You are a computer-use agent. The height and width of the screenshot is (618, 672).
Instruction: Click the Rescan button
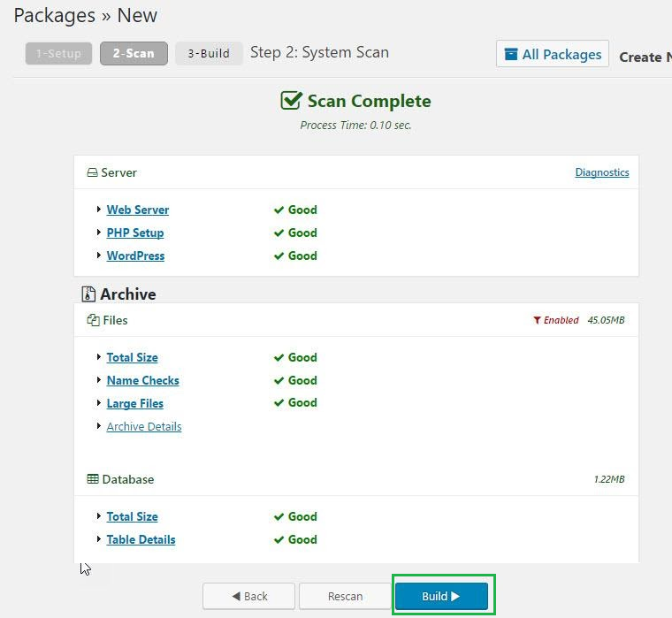click(345, 596)
